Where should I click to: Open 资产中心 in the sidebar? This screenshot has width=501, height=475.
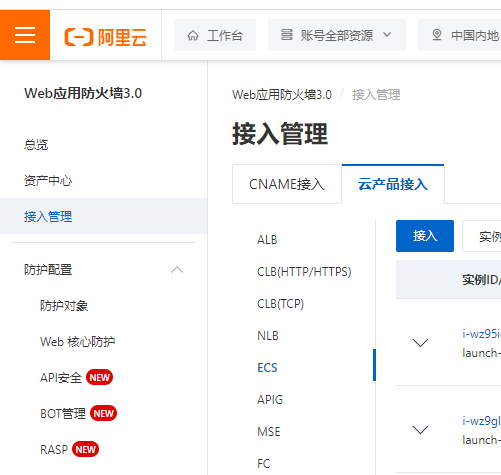tap(48, 181)
